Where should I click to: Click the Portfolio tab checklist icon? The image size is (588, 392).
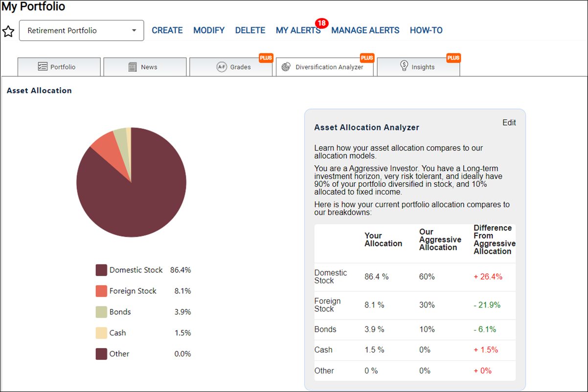[43, 67]
